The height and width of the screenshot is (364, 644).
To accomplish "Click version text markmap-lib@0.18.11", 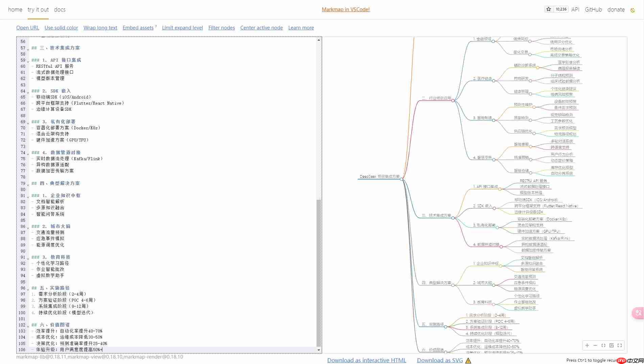I will 41,357.
